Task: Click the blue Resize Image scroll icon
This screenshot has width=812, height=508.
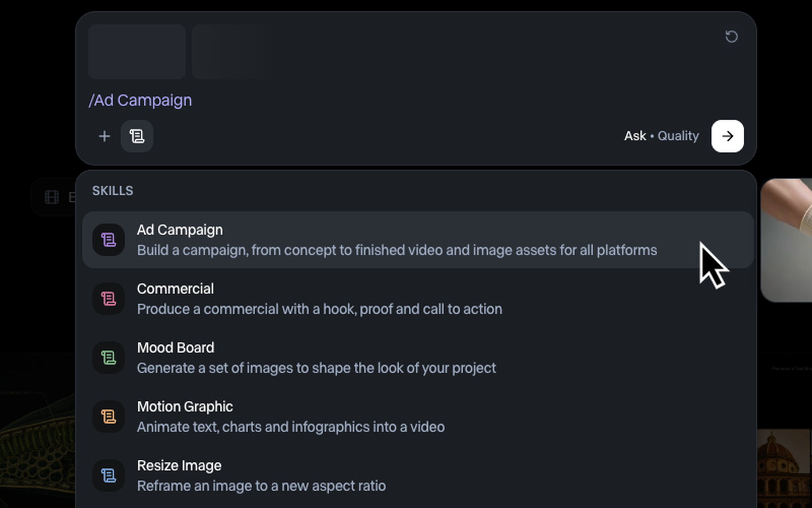Action: [x=109, y=475]
